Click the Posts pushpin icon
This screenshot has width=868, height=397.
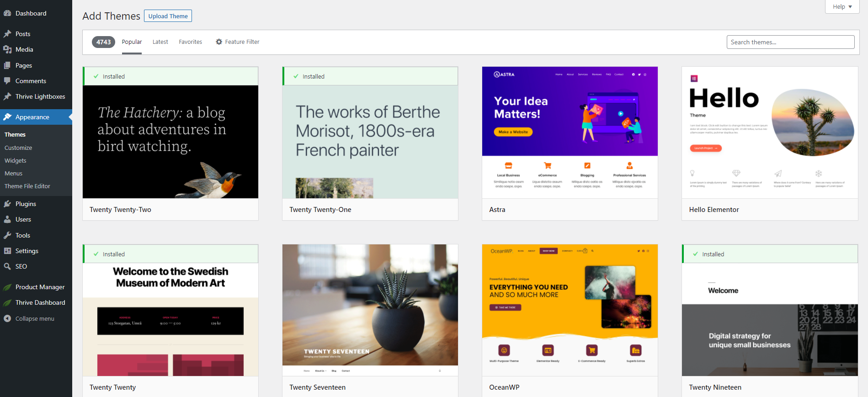point(7,34)
